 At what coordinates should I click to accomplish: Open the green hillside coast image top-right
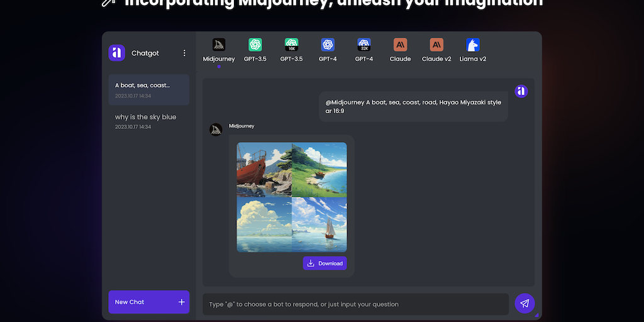(x=319, y=170)
